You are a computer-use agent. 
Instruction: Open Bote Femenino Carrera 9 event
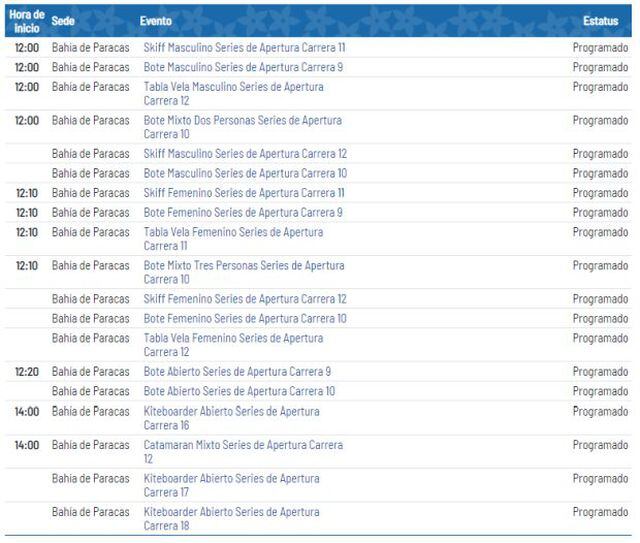click(x=243, y=212)
